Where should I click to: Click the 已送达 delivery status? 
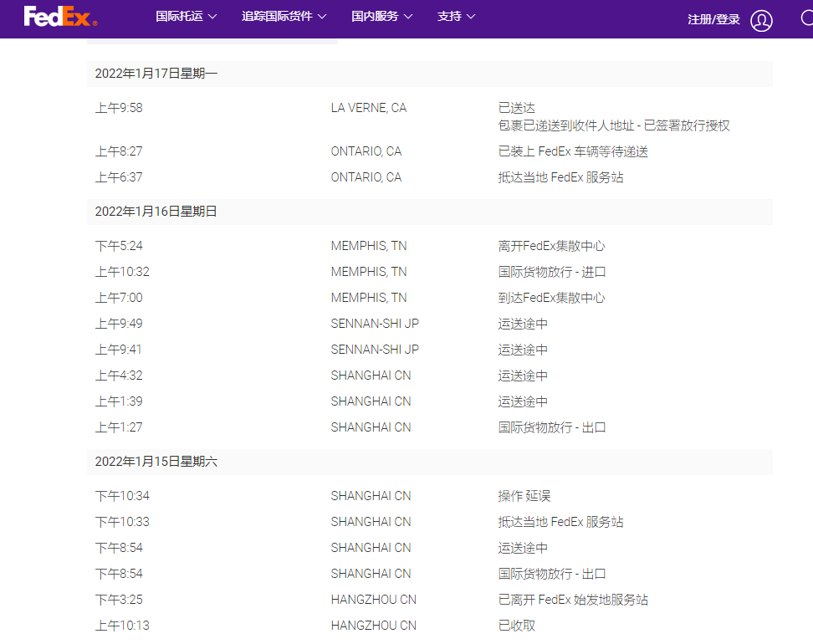point(517,108)
